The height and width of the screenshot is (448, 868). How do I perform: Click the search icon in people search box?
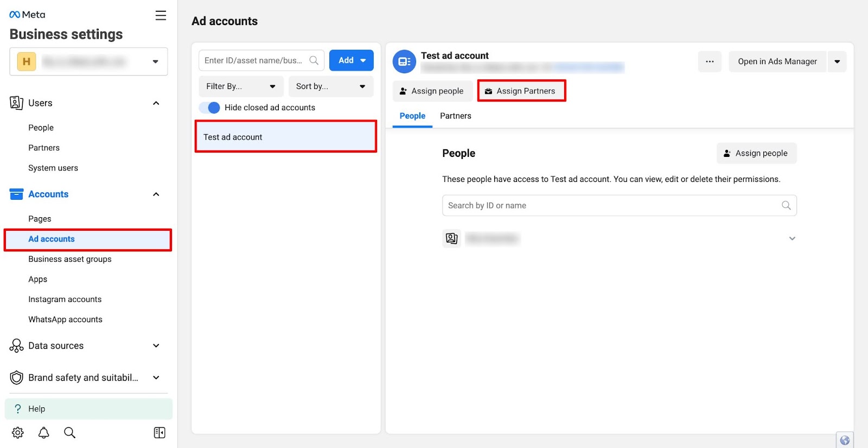tap(786, 205)
